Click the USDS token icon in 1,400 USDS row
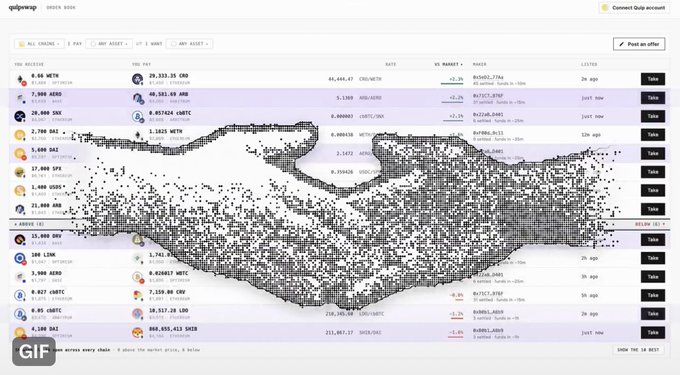 [x=20, y=190]
